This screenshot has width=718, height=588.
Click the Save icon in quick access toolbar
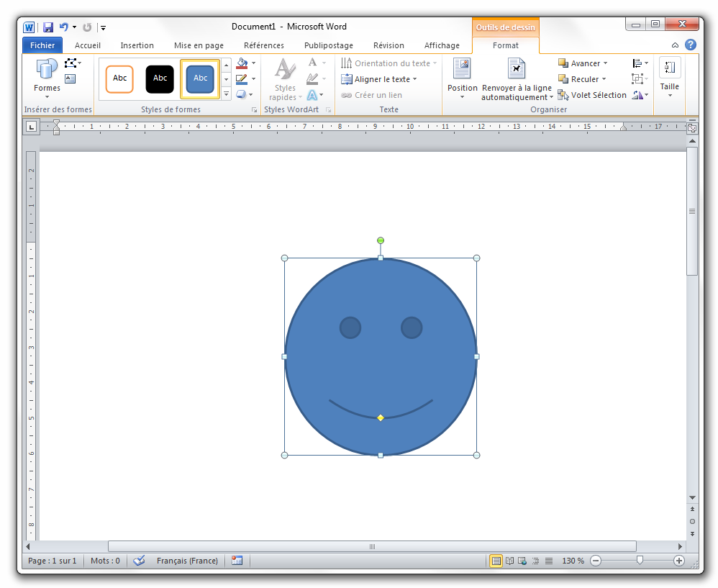48,27
